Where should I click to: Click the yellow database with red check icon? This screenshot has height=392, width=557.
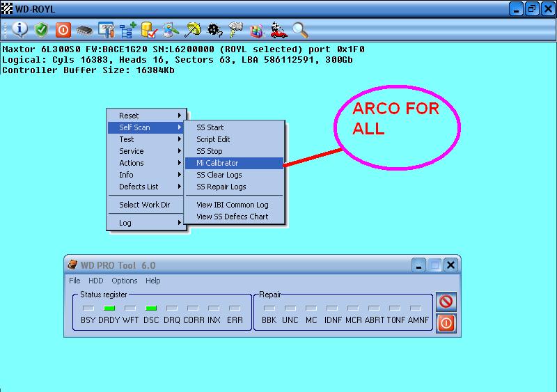149,30
